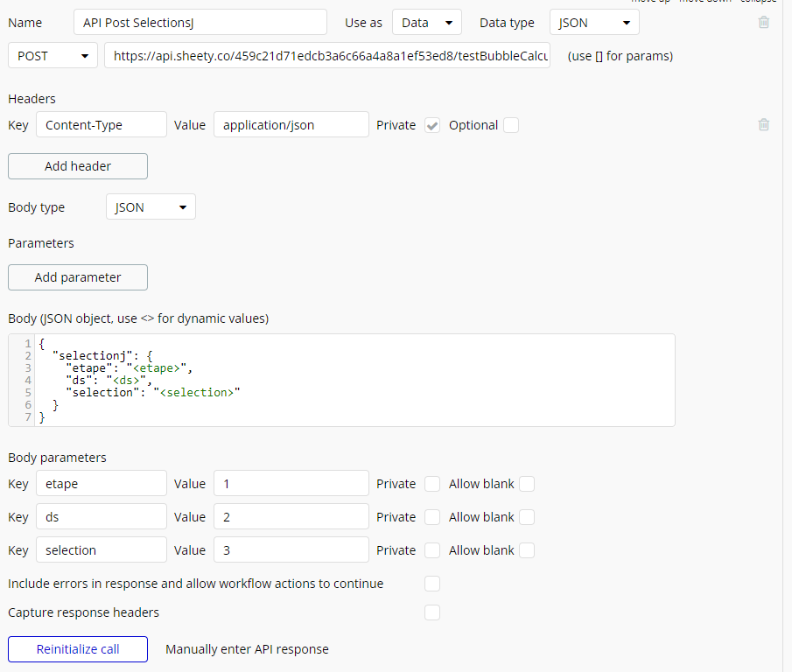792x672 pixels.
Task: Click the Add header button
Action: click(78, 166)
